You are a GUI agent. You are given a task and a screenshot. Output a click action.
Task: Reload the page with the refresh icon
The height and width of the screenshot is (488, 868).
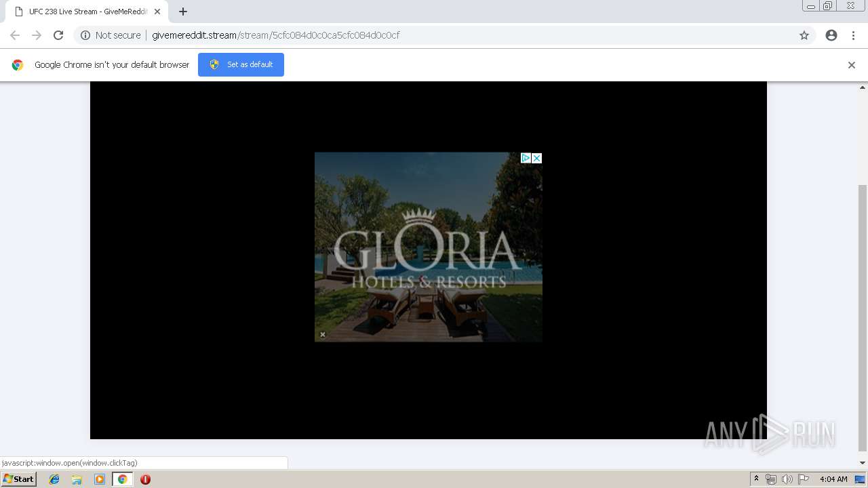point(58,35)
